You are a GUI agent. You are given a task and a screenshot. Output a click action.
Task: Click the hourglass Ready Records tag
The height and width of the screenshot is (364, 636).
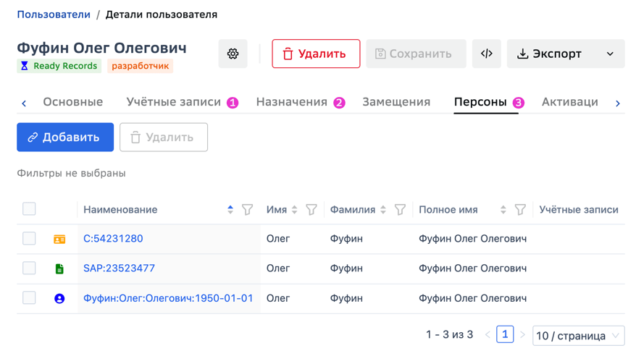point(59,66)
